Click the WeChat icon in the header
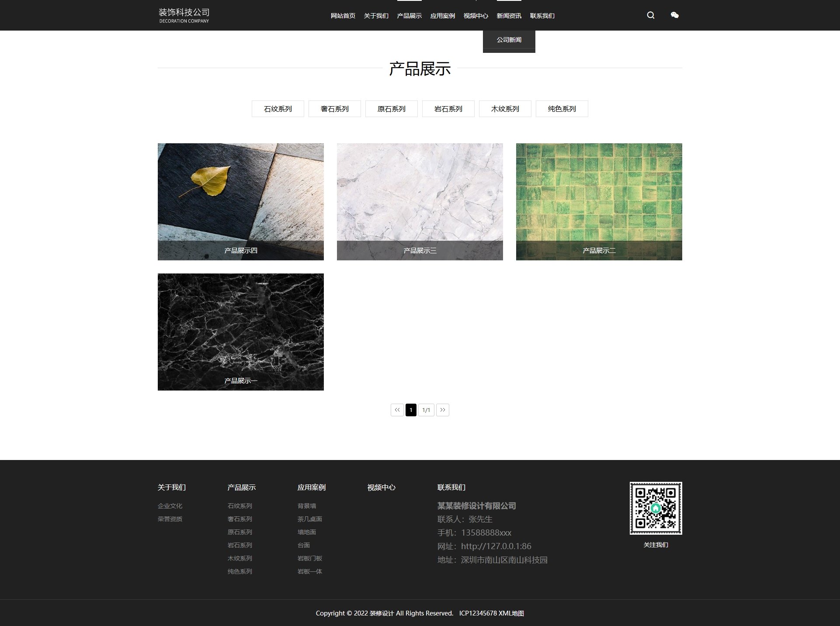This screenshot has height=626, width=840. [x=674, y=15]
